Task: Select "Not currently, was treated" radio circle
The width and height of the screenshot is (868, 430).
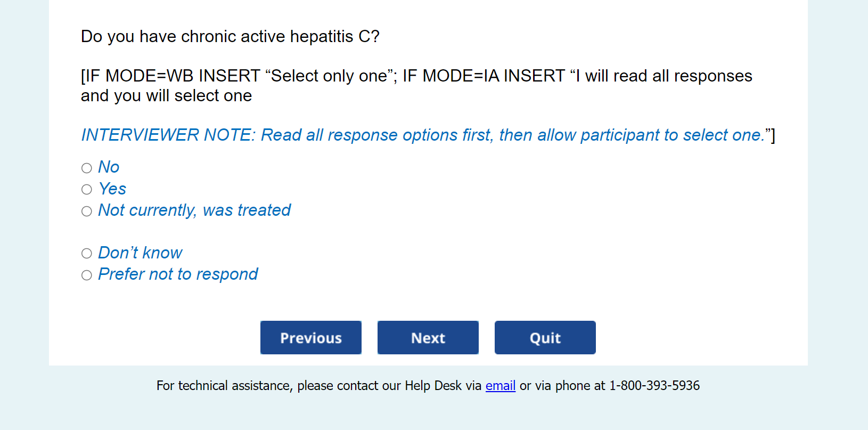Action: tap(87, 212)
